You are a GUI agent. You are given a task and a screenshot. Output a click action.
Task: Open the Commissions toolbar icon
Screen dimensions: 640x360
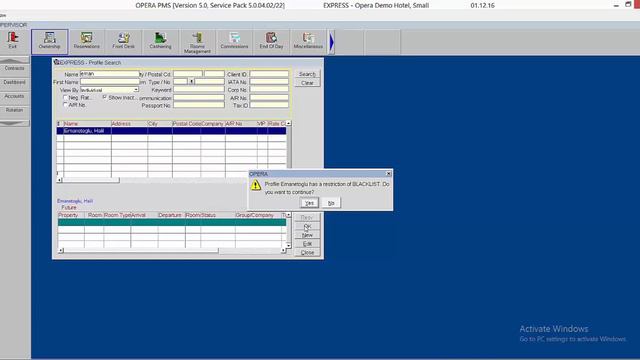pyautogui.click(x=234, y=41)
